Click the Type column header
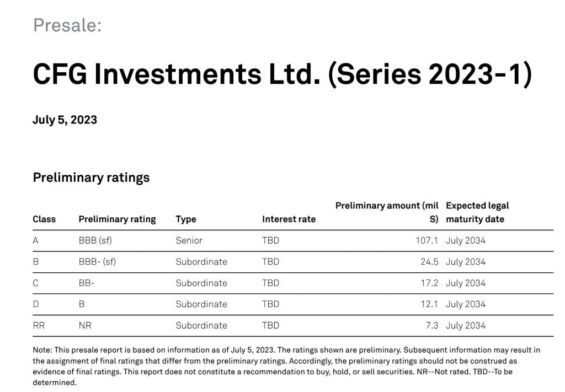The width and height of the screenshot is (565, 392). 186,219
